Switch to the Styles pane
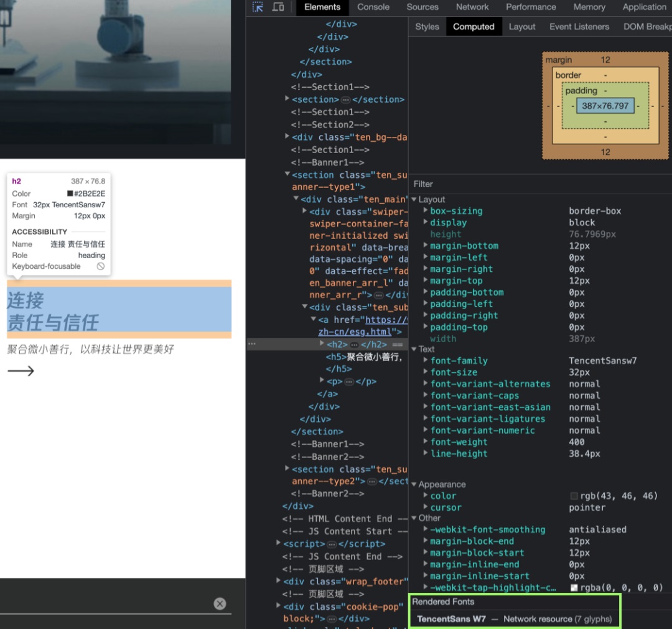The width and height of the screenshot is (672, 629). tap(427, 27)
